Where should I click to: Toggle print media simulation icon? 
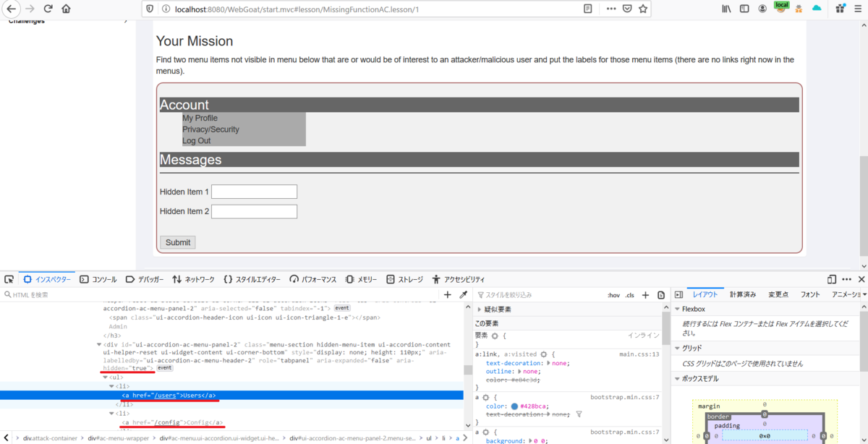click(661, 295)
